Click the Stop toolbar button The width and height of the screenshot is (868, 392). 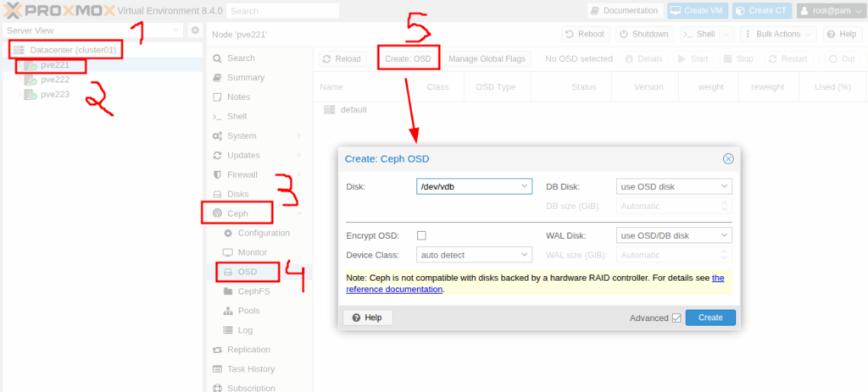point(739,59)
